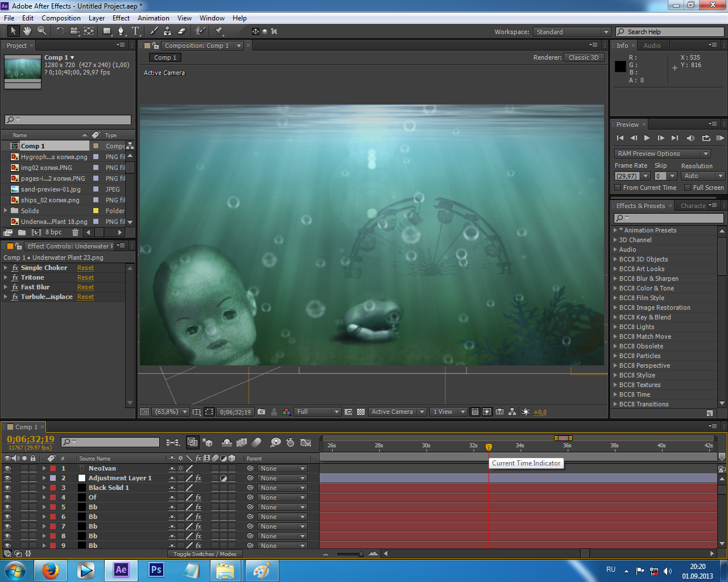Viewport: 728px width, 582px height.
Task: Toggle adjustment layer switch on Adjustment Layer 1
Action: click(x=224, y=478)
